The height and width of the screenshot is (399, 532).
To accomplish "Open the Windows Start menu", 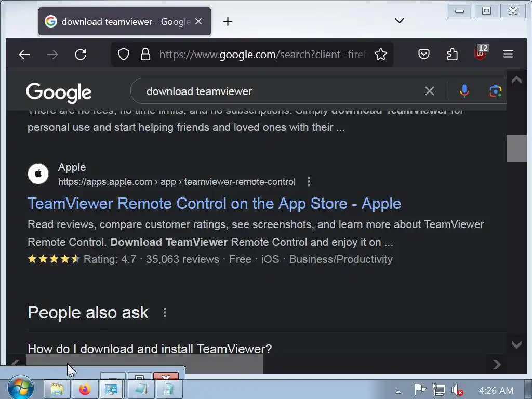I will coord(21,388).
